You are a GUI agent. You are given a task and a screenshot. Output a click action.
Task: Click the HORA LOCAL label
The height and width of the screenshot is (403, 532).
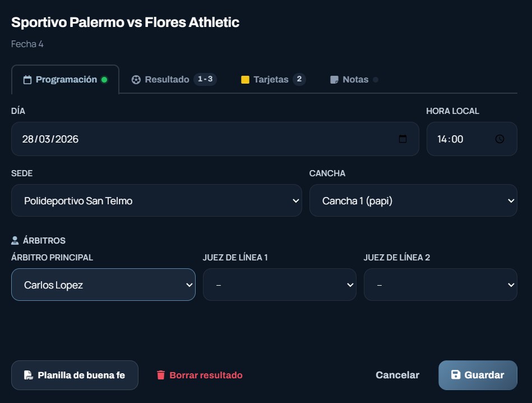pyautogui.click(x=452, y=111)
